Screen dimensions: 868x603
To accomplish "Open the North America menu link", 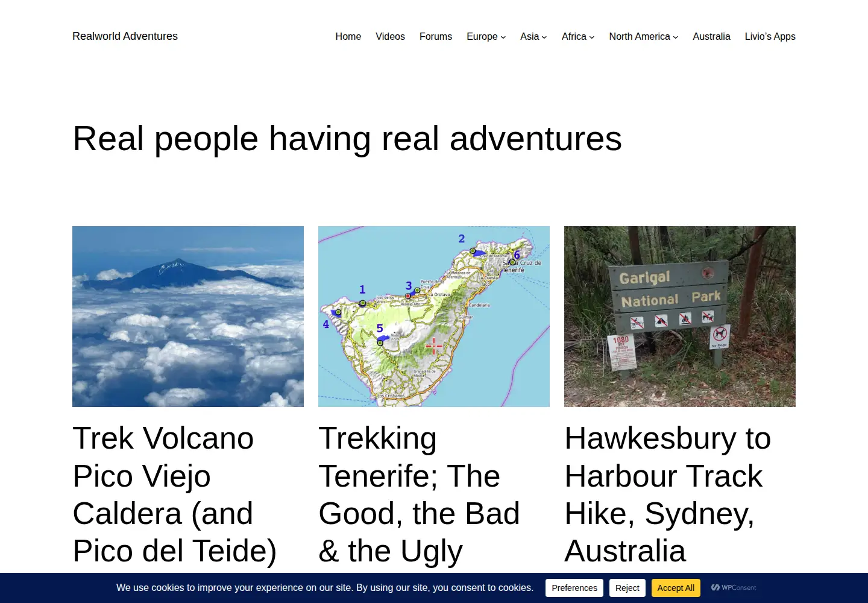I will [x=640, y=37].
